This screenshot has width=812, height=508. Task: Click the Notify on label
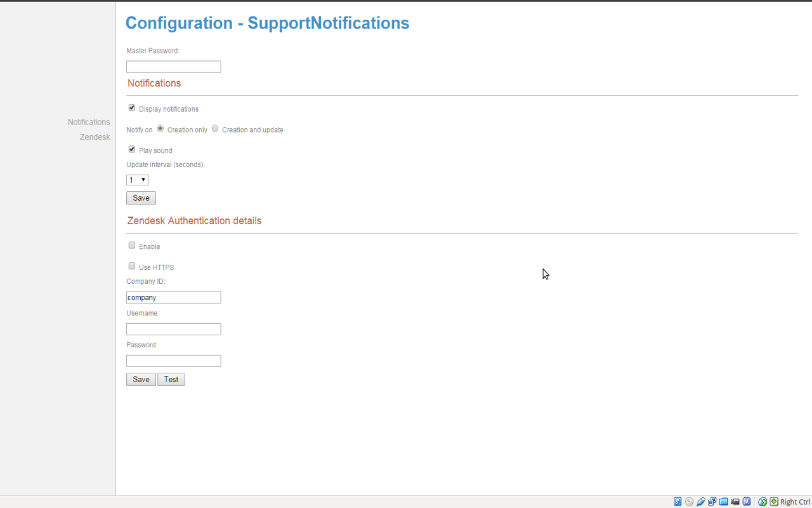[x=140, y=130]
